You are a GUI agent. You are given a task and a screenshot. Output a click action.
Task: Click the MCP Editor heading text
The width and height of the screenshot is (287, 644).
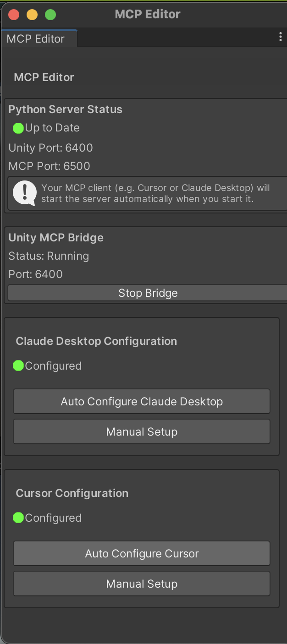tap(44, 77)
